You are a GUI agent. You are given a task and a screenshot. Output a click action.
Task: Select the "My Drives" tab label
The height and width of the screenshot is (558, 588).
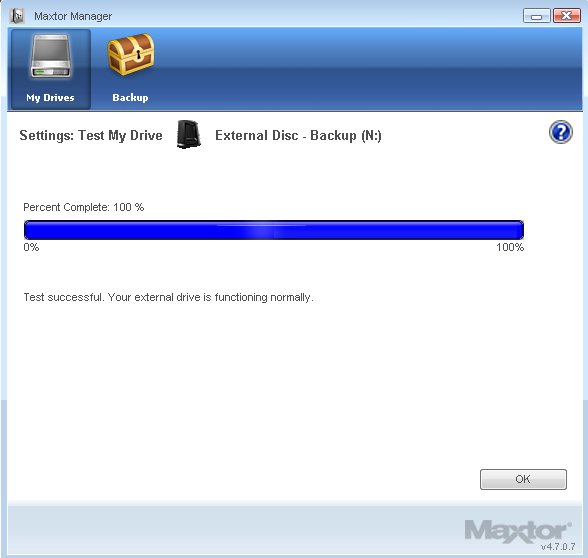pyautogui.click(x=50, y=98)
